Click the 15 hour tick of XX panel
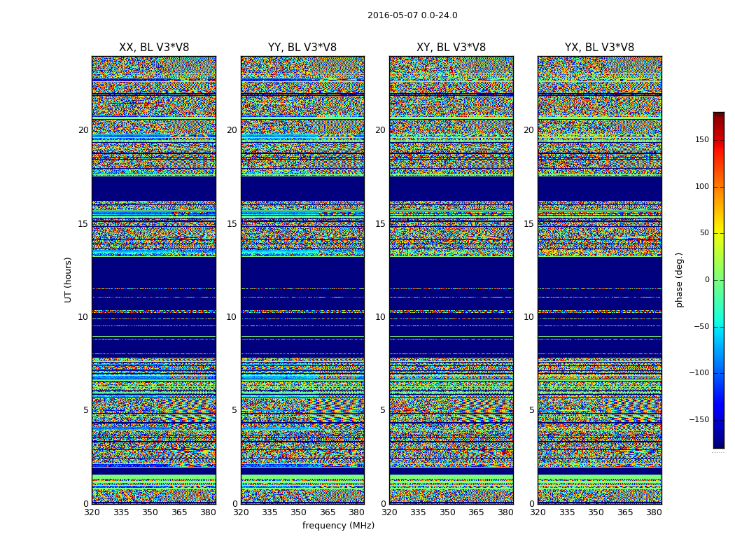 [83, 224]
